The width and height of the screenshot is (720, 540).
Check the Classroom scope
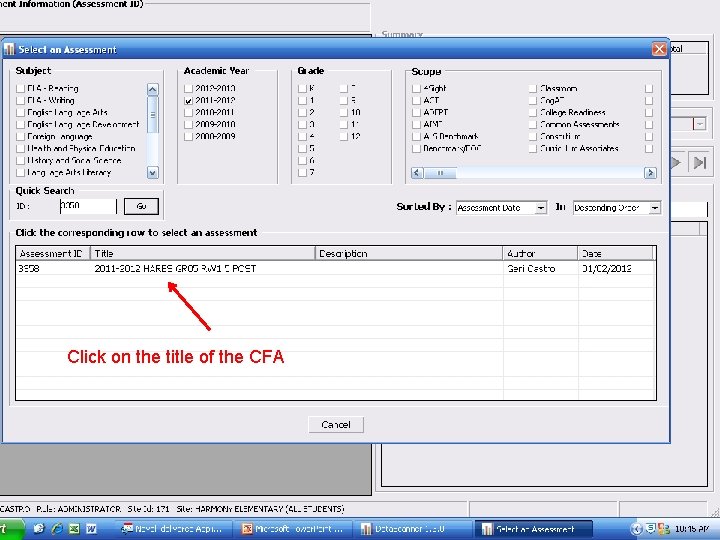(533, 89)
